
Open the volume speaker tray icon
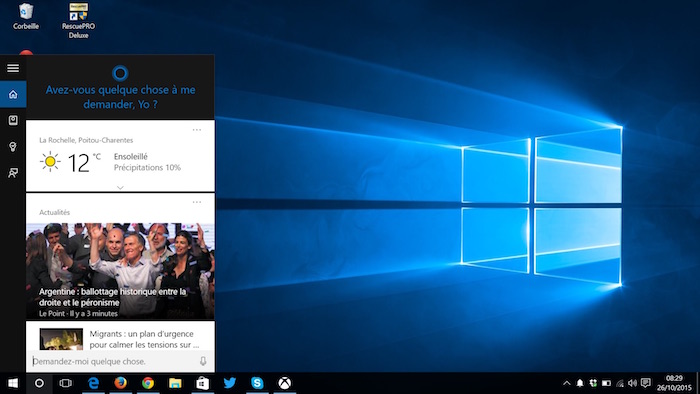[632, 383]
